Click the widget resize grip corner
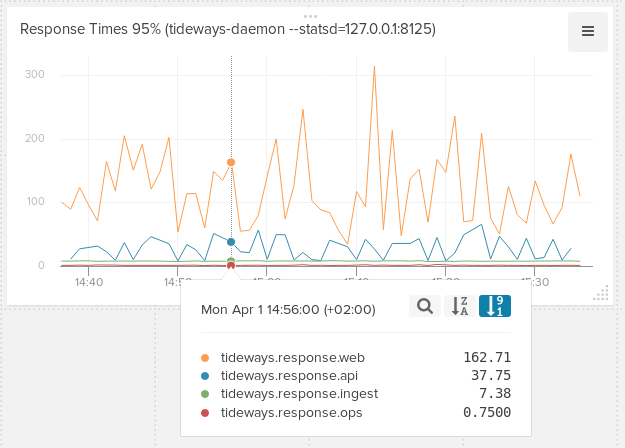 pyautogui.click(x=601, y=293)
